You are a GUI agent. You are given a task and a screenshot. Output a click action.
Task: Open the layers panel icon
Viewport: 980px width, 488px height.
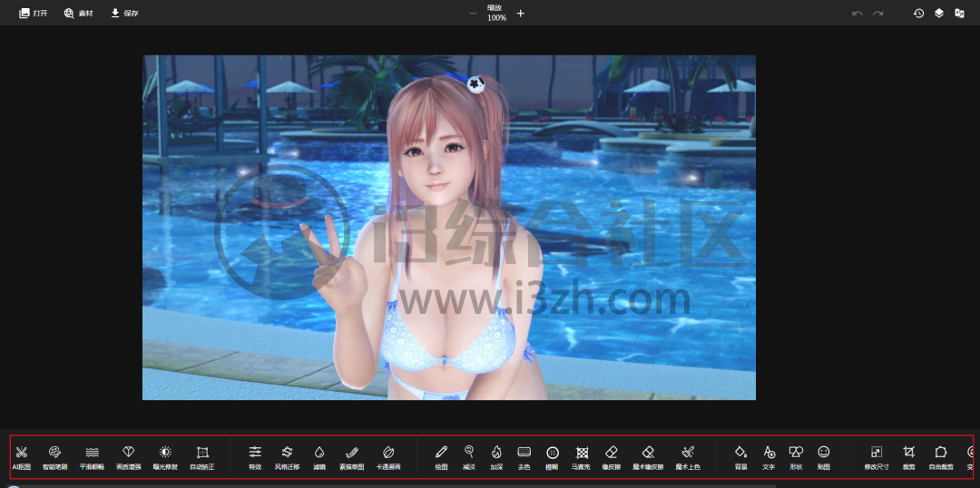pos(939,13)
